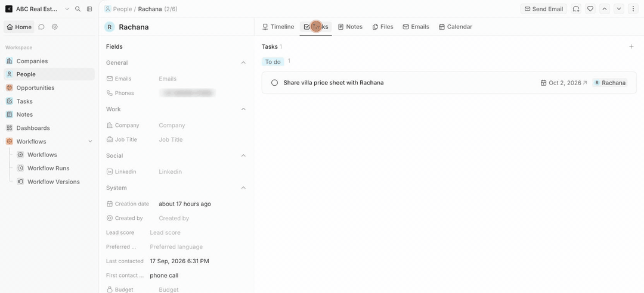Viewport: 644px width, 293px height.
Task: Click the Send Email button
Action: pos(544,8)
